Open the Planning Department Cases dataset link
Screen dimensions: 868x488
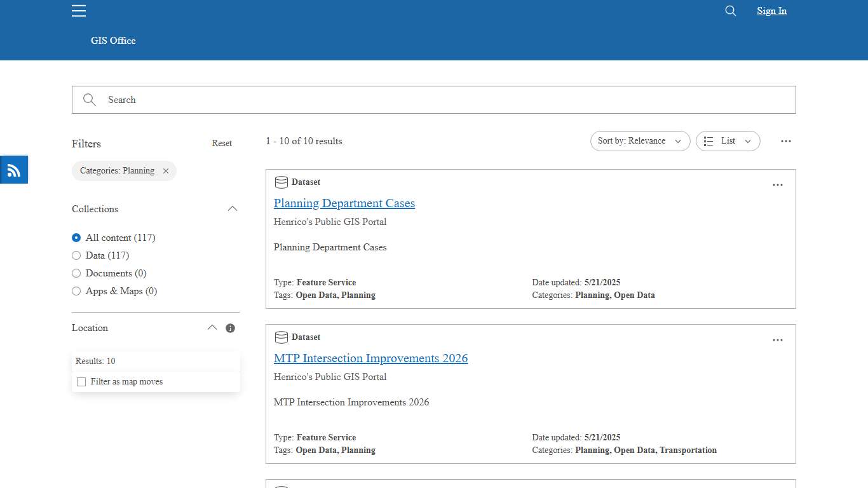point(344,203)
